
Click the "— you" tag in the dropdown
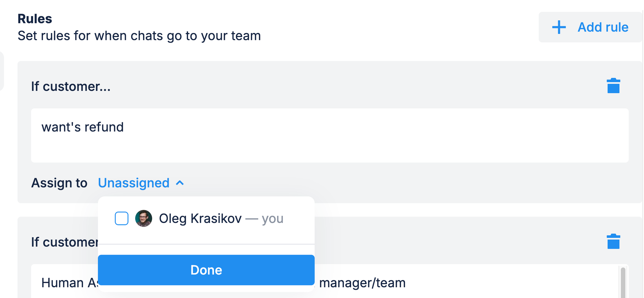264,218
